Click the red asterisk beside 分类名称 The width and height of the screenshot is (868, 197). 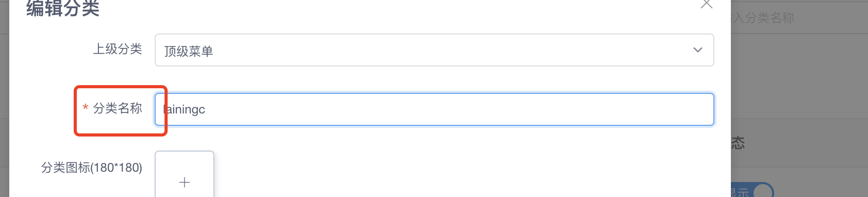[x=86, y=108]
